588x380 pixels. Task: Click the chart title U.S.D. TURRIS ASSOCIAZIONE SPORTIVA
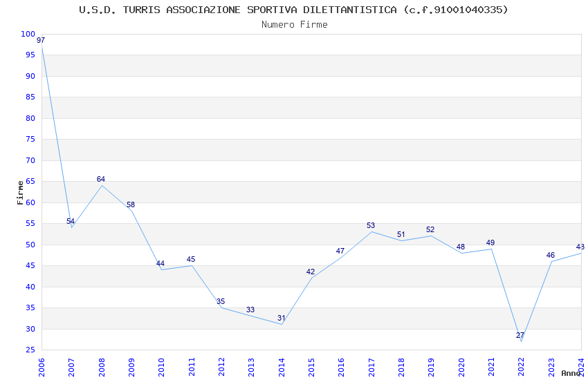tap(293, 10)
